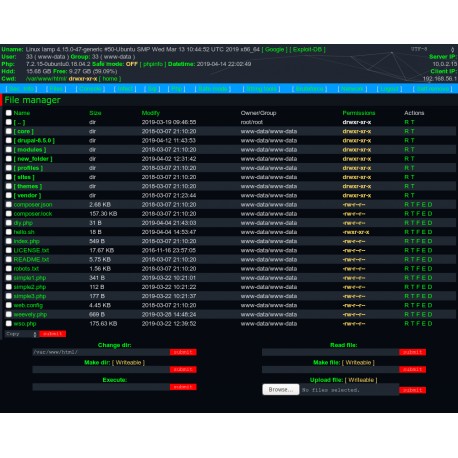The height and width of the screenshot is (458, 458).
Task: Click the R action for core folder
Action: point(407,131)
